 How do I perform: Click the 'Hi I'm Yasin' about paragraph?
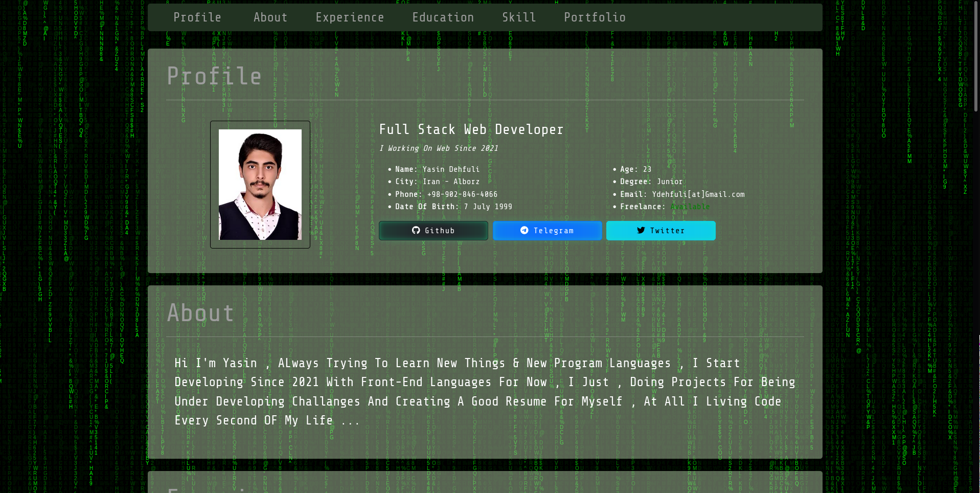(x=485, y=392)
